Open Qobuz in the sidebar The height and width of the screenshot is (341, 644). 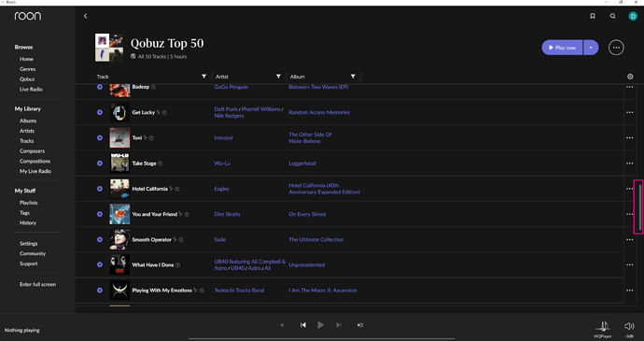click(x=27, y=79)
